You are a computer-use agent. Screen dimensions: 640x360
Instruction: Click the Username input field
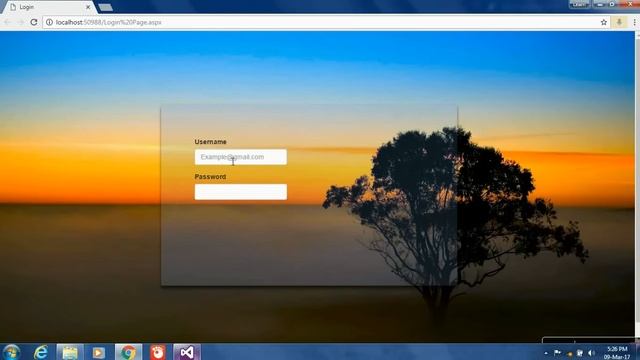pos(240,157)
